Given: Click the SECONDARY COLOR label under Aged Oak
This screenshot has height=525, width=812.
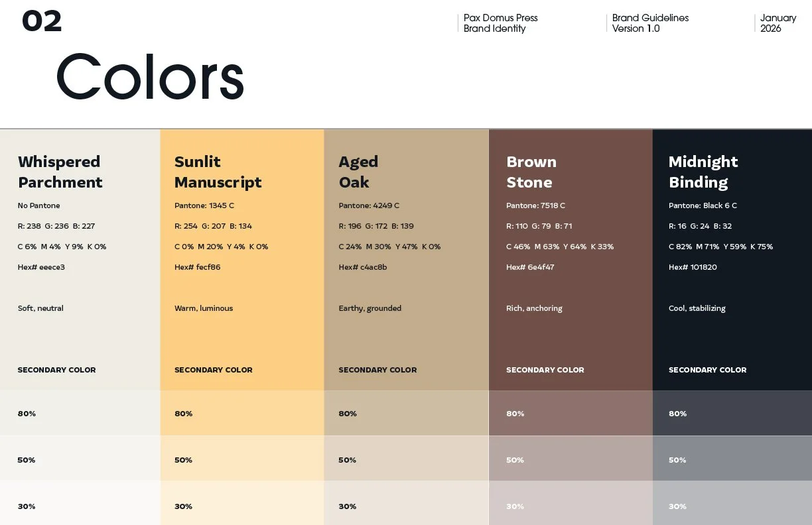Looking at the screenshot, I should (377, 370).
